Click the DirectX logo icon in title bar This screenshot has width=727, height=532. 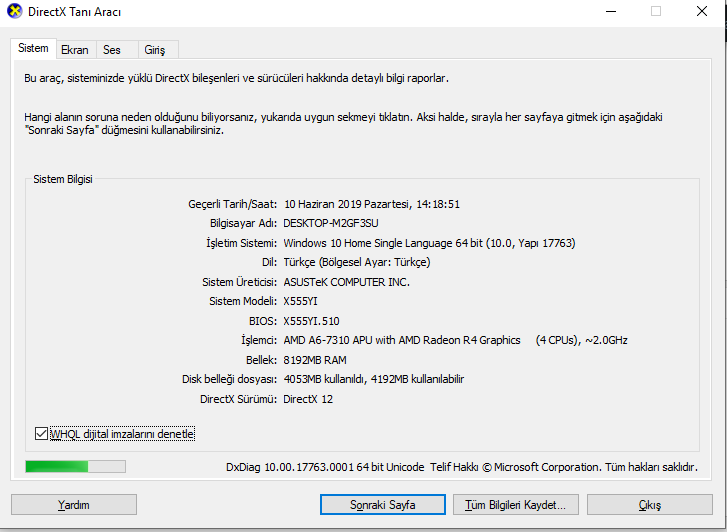[14, 11]
